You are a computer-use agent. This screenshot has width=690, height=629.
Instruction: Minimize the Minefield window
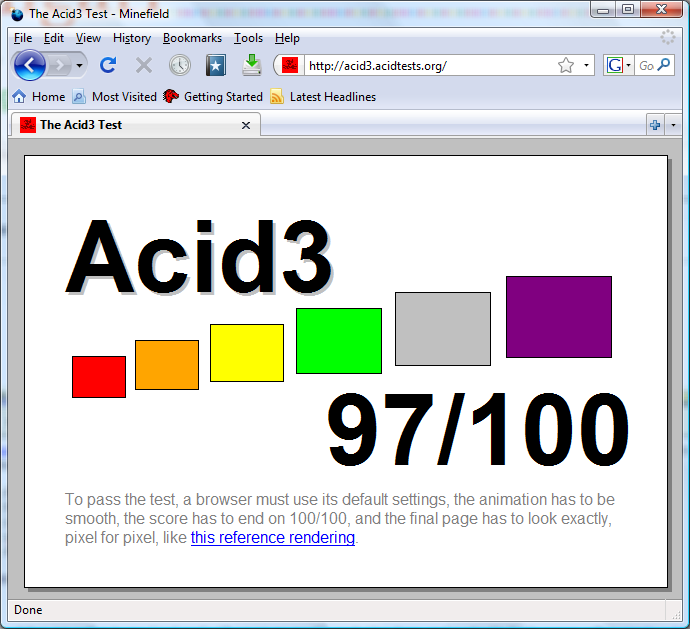click(x=603, y=10)
